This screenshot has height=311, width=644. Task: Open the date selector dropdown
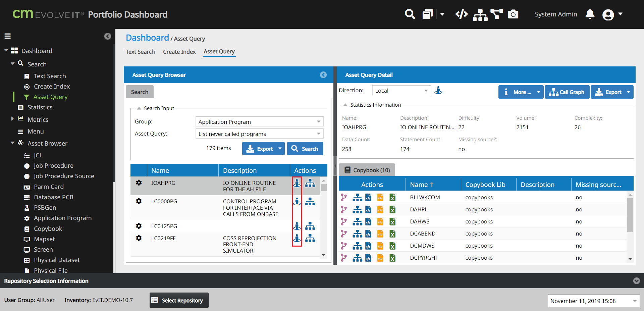594,301
